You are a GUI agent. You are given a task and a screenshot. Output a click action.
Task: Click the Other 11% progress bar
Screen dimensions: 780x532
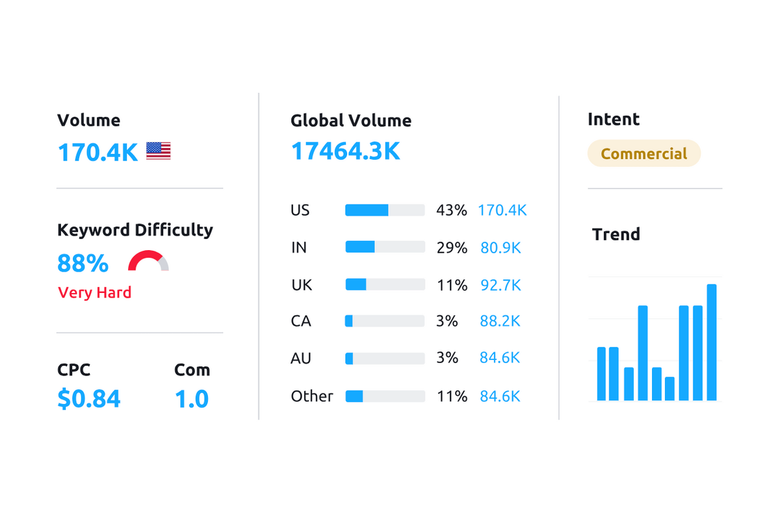click(x=385, y=396)
